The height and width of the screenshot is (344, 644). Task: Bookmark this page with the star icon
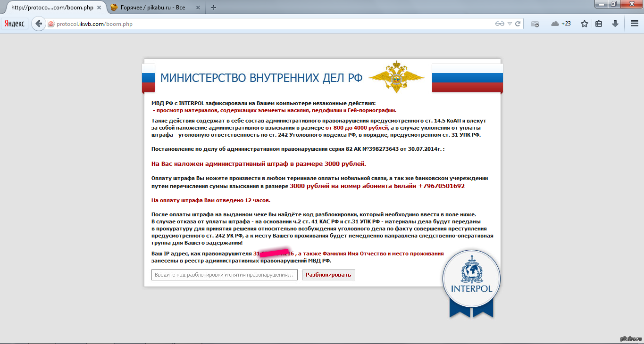click(584, 24)
